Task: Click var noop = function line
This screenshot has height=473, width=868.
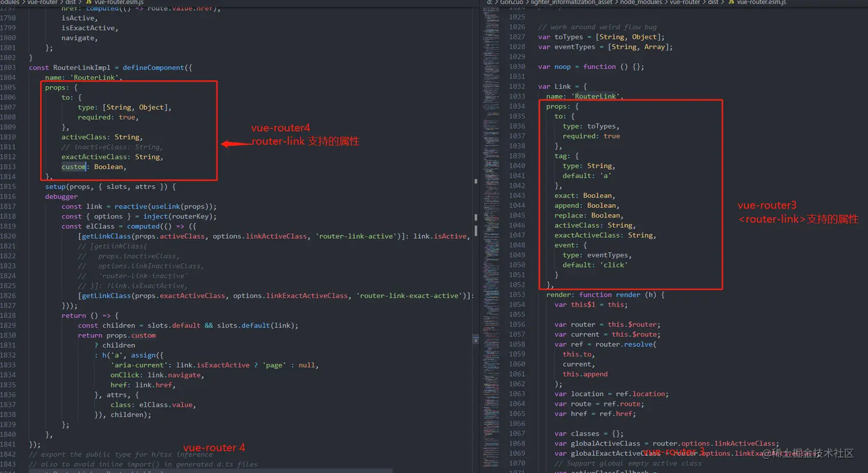Action: [x=591, y=67]
